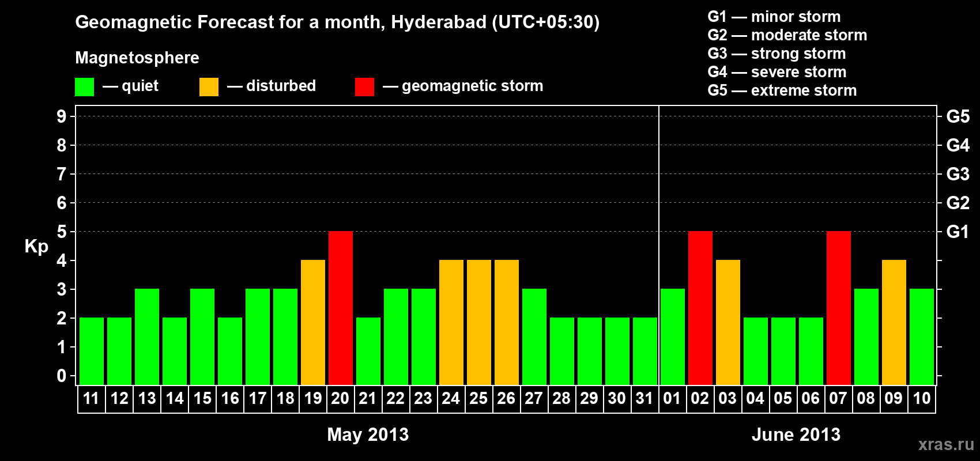The width and height of the screenshot is (980, 461).
Task: Click the 'G3 — strong storm' legend line
Action: click(777, 54)
